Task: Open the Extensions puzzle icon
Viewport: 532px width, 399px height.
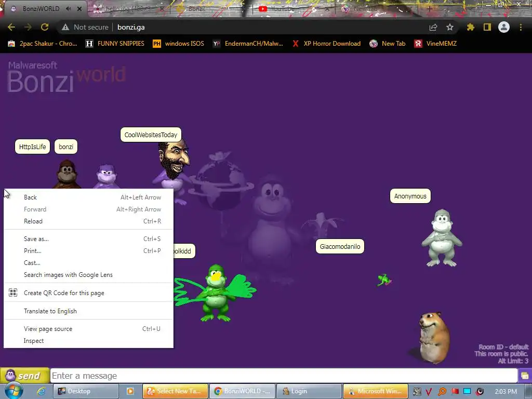Action: [x=471, y=27]
